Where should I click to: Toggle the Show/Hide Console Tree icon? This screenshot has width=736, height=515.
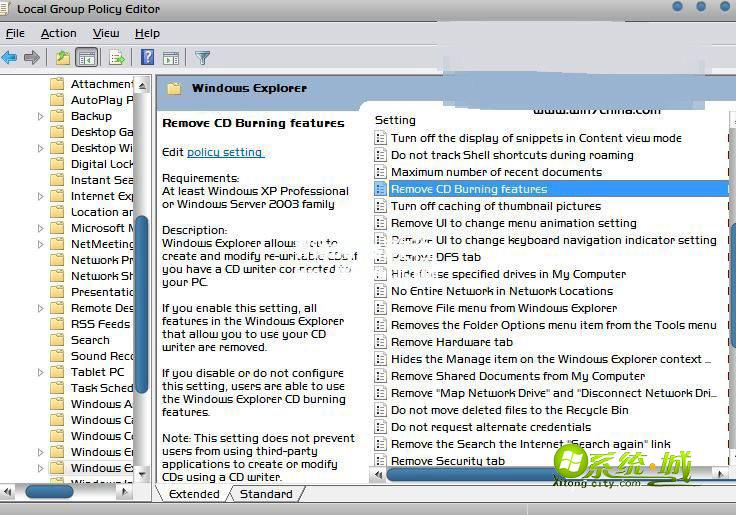click(87, 58)
